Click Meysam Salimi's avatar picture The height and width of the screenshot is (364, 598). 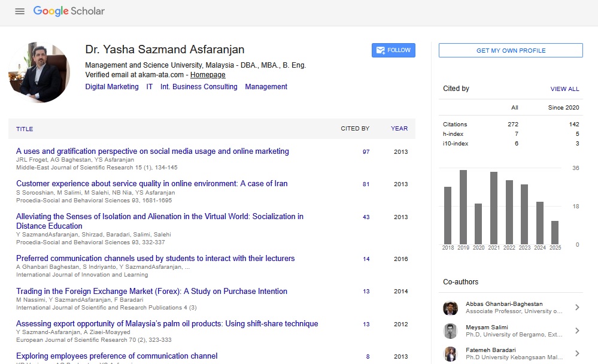(450, 331)
